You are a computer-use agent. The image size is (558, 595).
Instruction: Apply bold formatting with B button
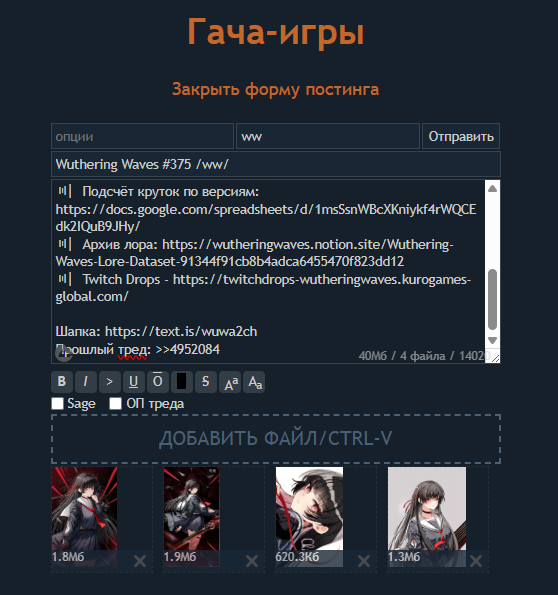(62, 381)
